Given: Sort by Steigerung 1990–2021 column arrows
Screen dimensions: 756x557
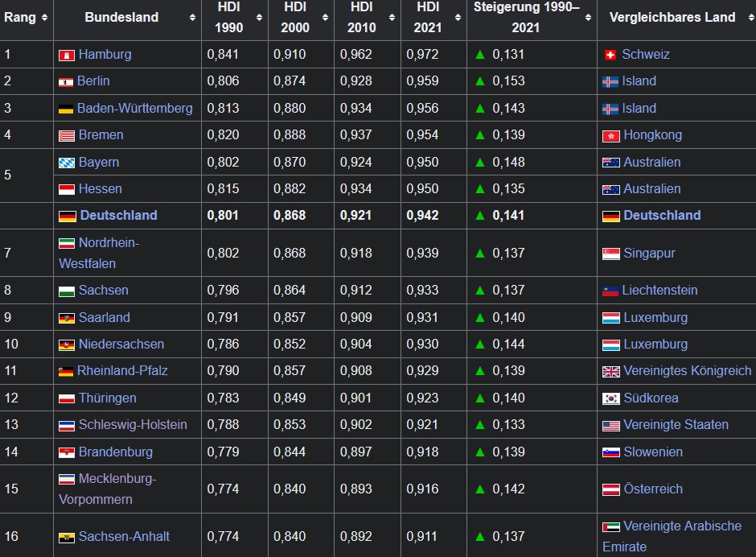Looking at the screenshot, I should click(588, 18).
